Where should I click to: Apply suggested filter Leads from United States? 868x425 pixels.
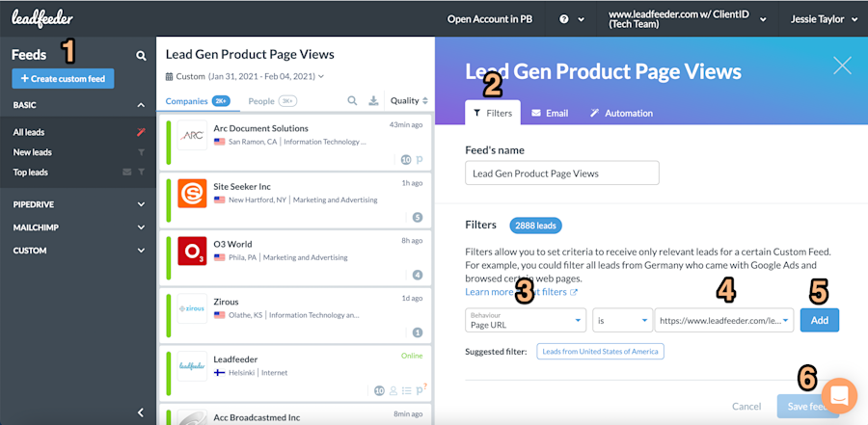pos(600,352)
